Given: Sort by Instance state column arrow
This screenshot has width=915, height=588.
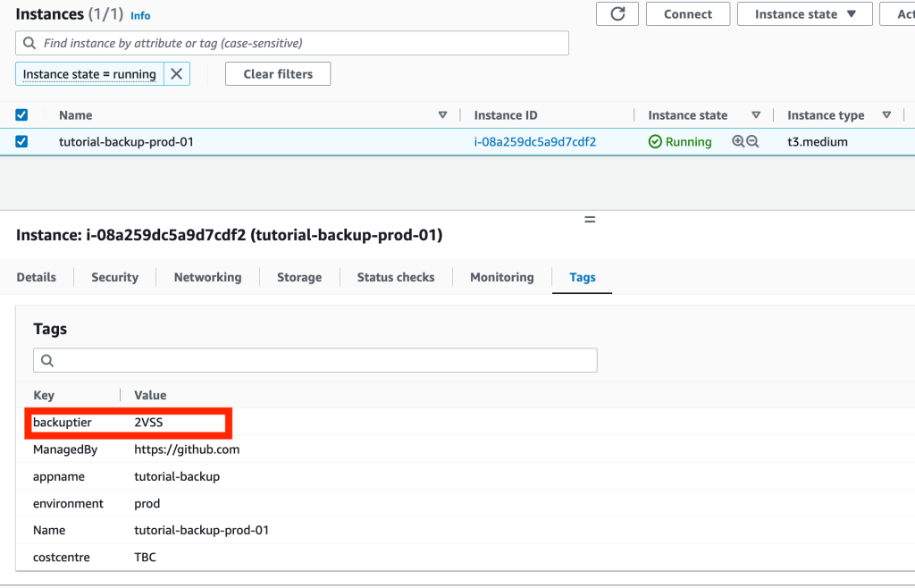Looking at the screenshot, I should (x=756, y=115).
